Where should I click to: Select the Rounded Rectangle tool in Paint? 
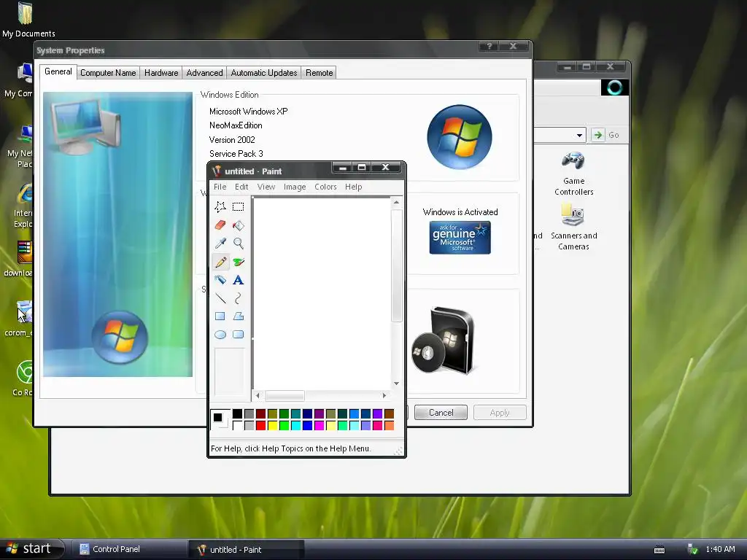pyautogui.click(x=239, y=335)
